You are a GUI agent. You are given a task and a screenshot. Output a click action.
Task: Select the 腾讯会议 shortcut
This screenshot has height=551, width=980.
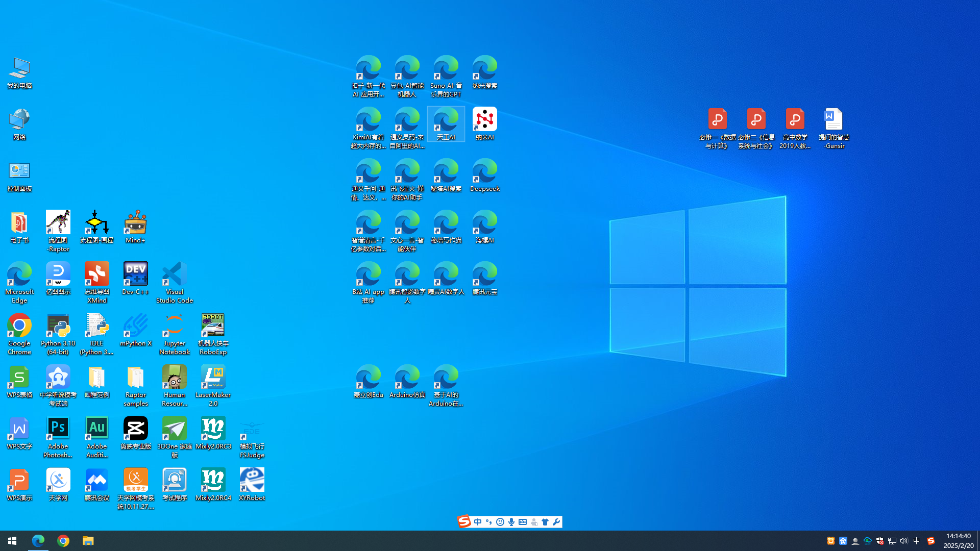click(97, 486)
